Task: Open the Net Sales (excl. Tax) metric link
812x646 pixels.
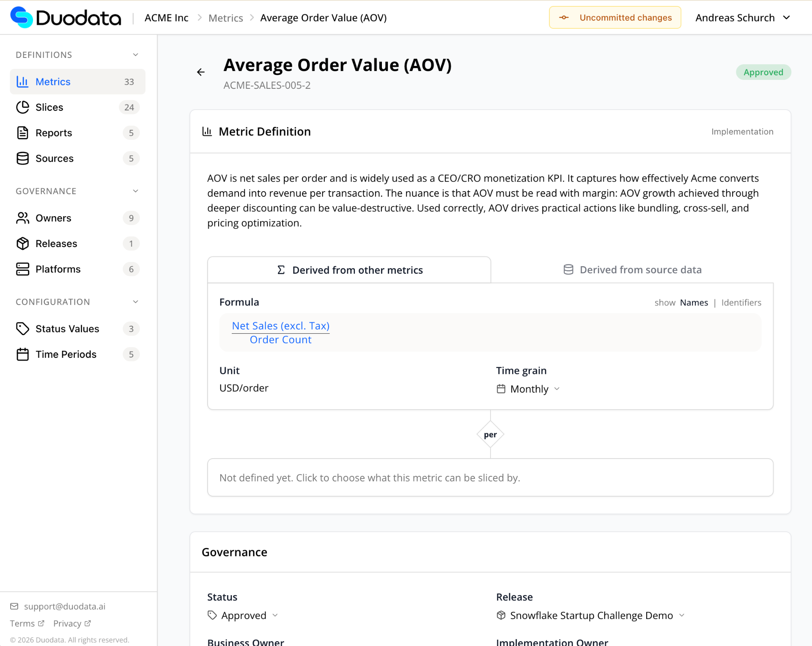Action: (280, 326)
